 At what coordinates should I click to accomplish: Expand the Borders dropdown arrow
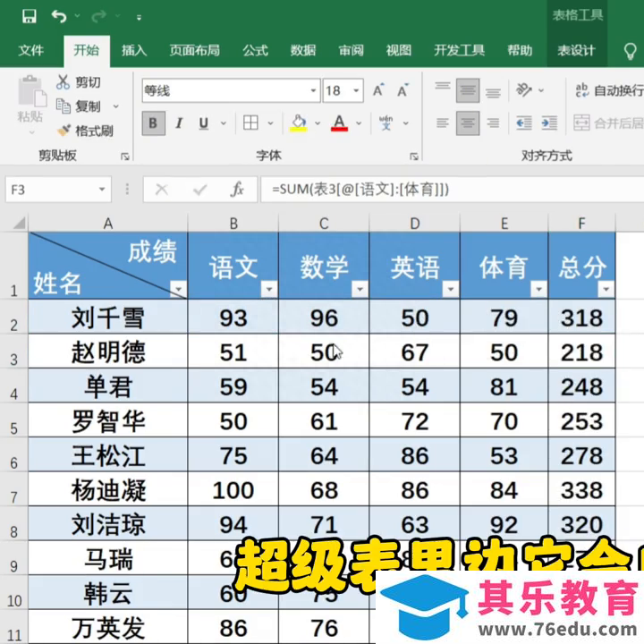pos(271,123)
